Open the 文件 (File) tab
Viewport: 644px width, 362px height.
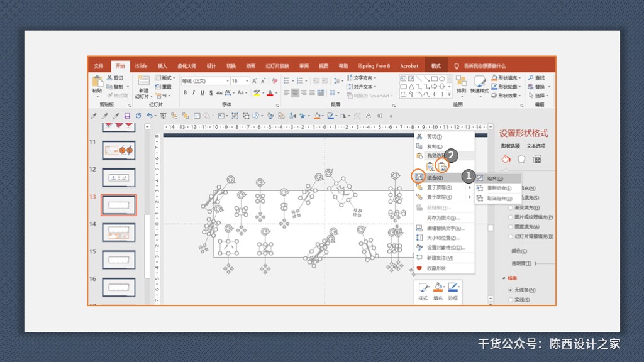pyautogui.click(x=99, y=66)
